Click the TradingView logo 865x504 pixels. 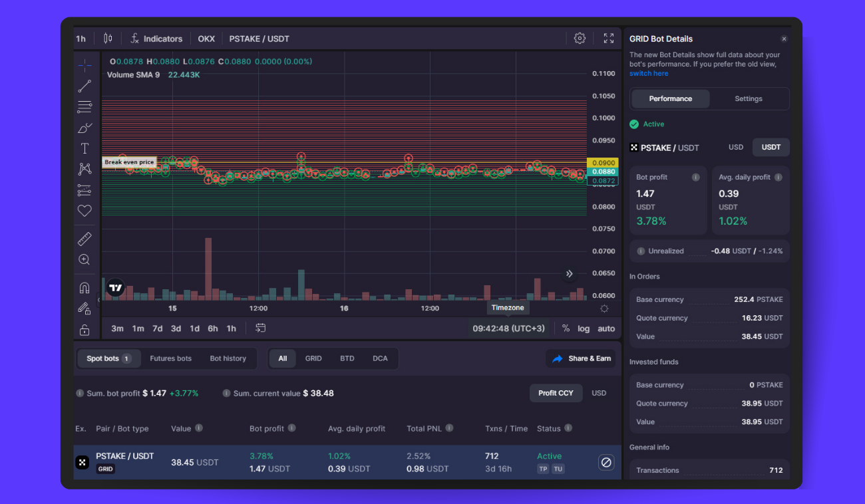116,288
